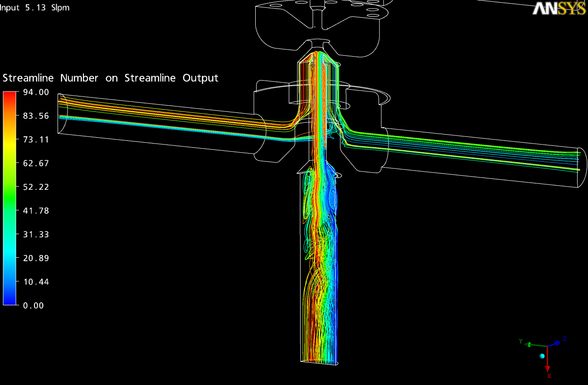The height and width of the screenshot is (385, 588).
Task: Click the blue Z axis arrow of triad
Action: tap(554, 344)
